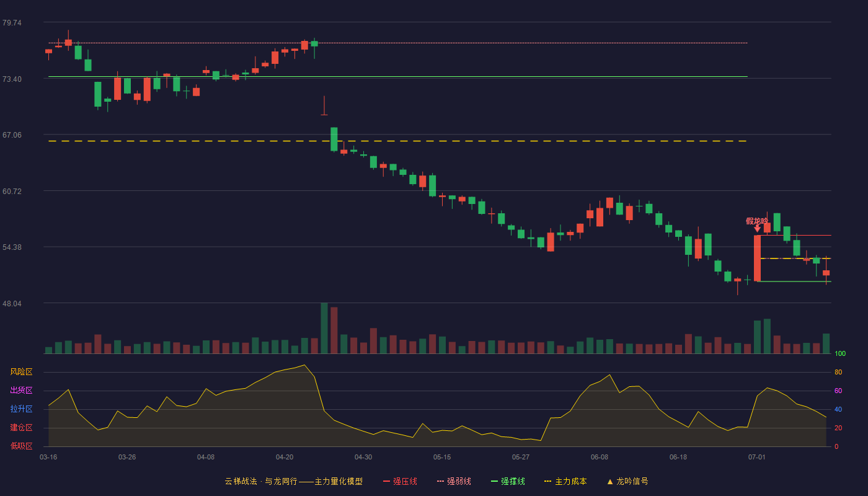This screenshot has height=496, width=868.
Task: Click the 04-08 date label
Action: click(x=206, y=457)
